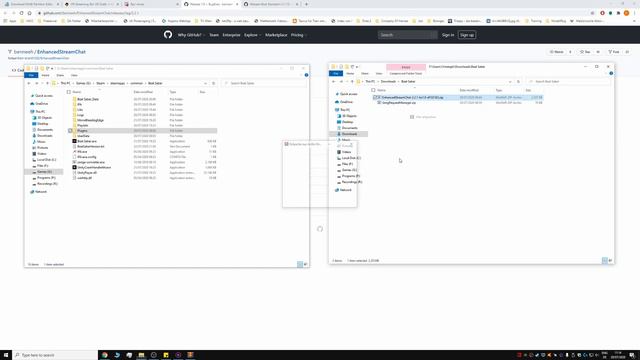
Task: Click the Star button on repository
Action: tap(585, 52)
